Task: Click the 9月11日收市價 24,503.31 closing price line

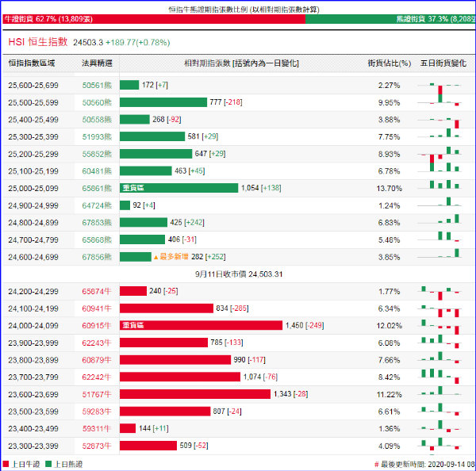Action: pyautogui.click(x=239, y=274)
